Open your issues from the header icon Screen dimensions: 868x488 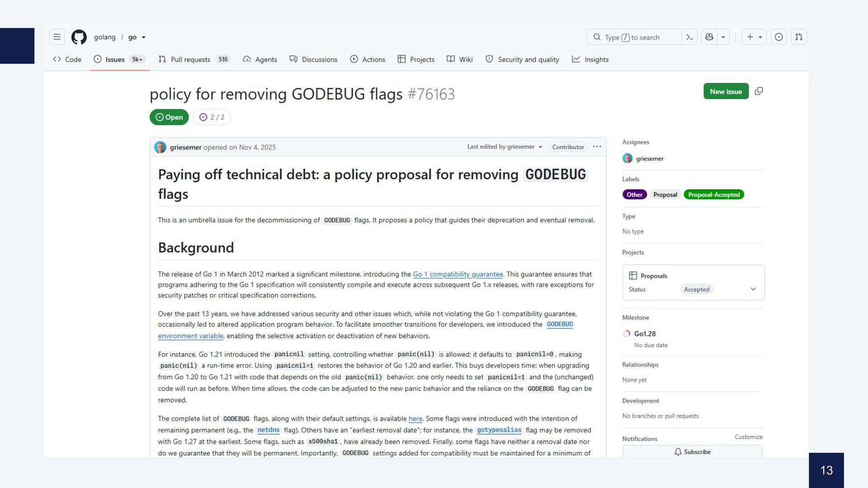779,37
